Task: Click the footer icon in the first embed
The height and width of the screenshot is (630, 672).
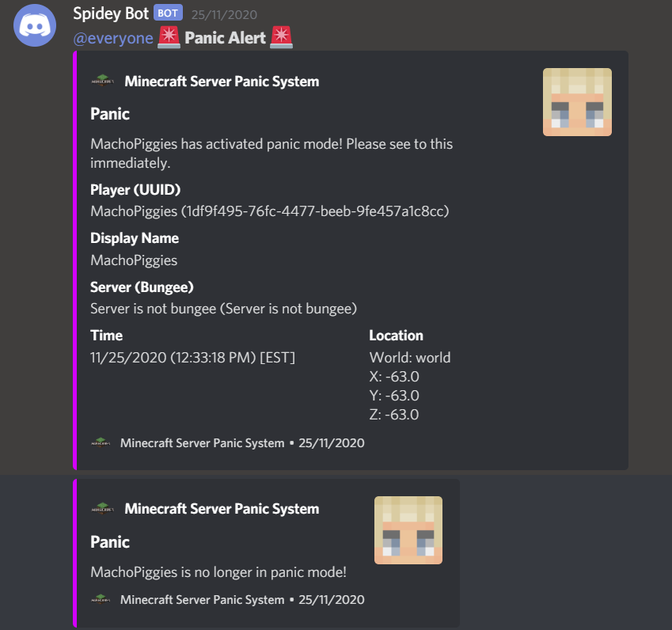Action: (x=101, y=443)
